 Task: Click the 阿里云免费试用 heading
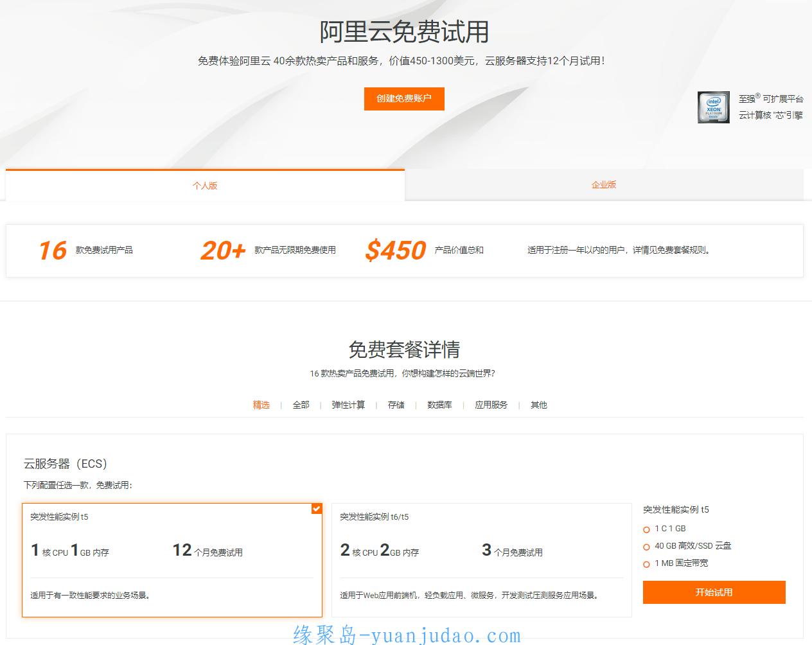point(405,31)
